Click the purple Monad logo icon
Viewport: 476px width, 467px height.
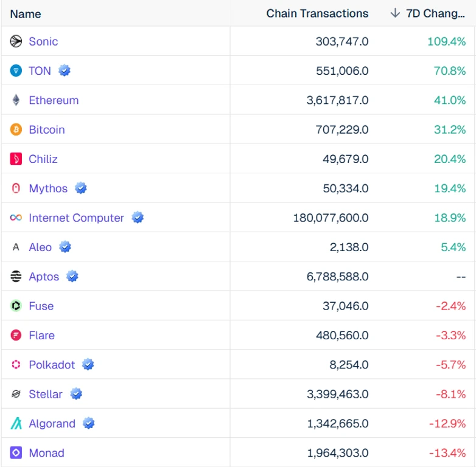[16, 453]
